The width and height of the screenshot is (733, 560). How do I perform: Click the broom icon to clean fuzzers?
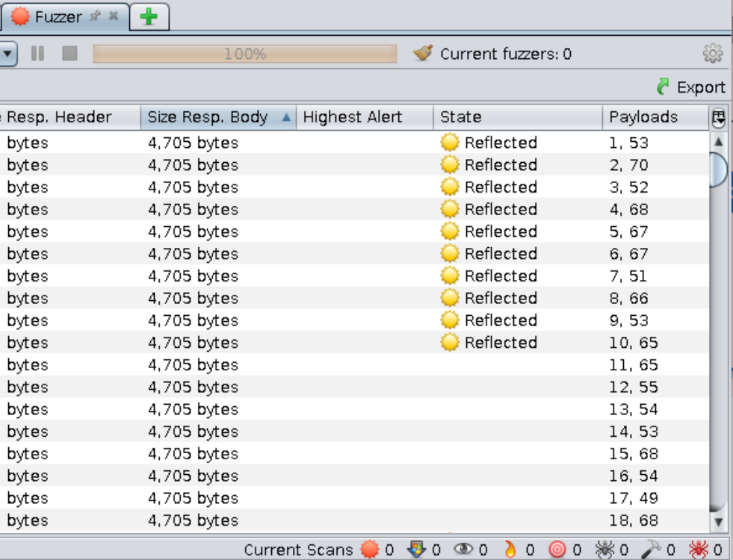[423, 53]
